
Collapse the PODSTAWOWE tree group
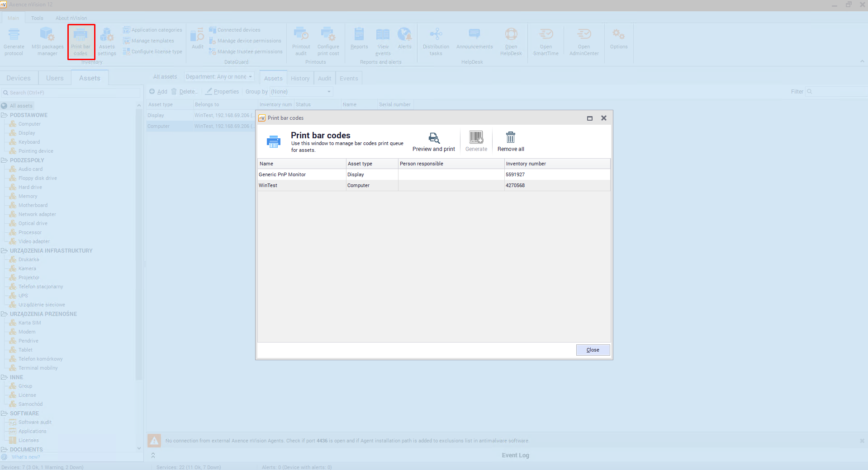4,115
